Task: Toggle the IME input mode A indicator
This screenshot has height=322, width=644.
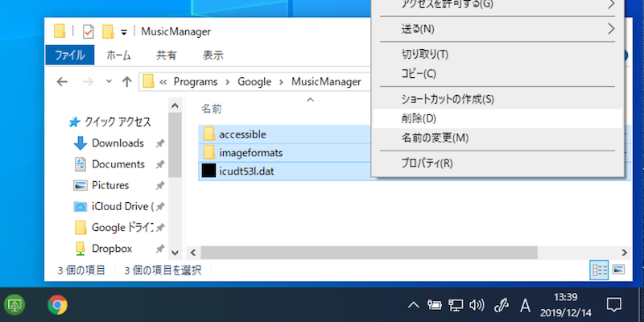Action: (525, 305)
